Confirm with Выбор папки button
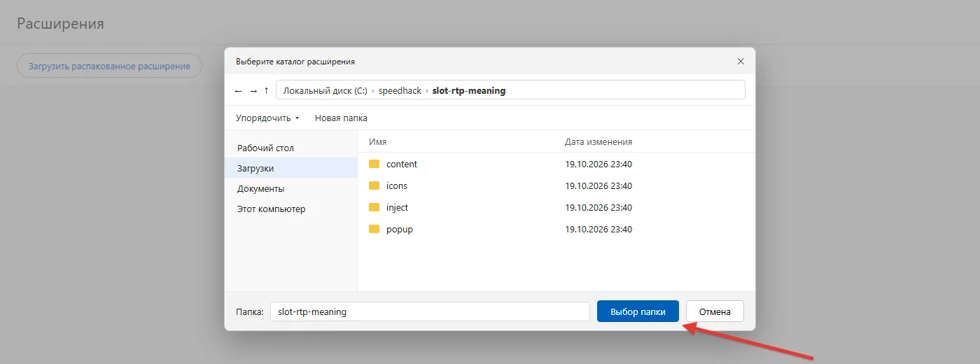This screenshot has width=980, height=364. 638,311
